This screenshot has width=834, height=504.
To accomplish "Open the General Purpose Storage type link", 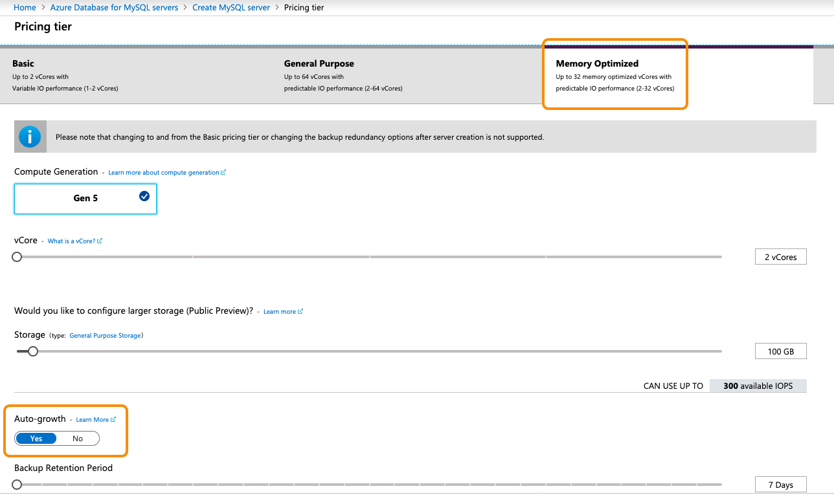I will (105, 336).
